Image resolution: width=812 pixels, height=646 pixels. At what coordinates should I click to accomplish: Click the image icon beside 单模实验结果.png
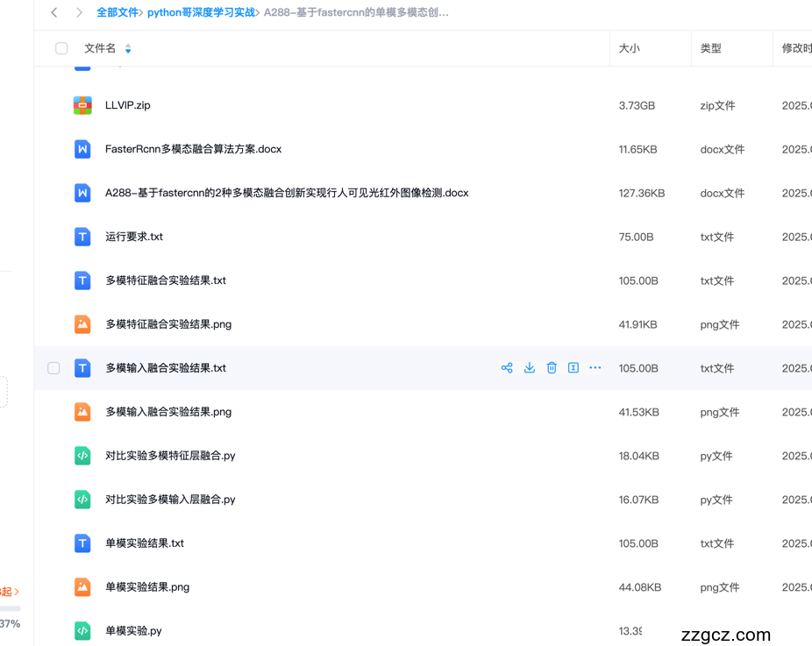click(x=82, y=586)
